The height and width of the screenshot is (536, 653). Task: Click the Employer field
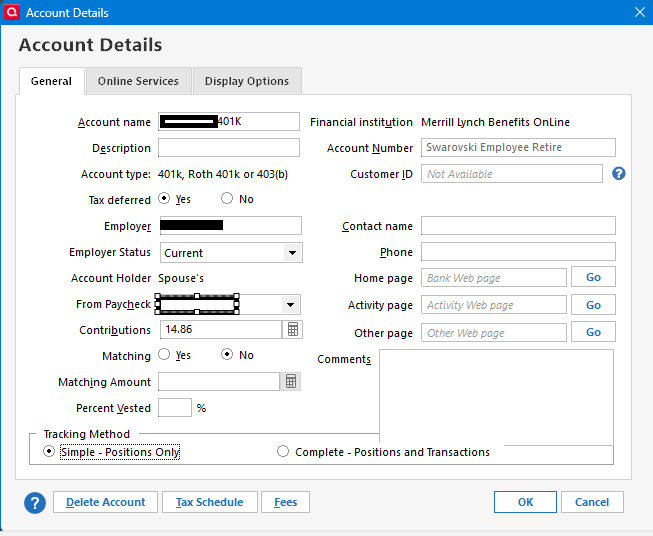[x=231, y=226]
